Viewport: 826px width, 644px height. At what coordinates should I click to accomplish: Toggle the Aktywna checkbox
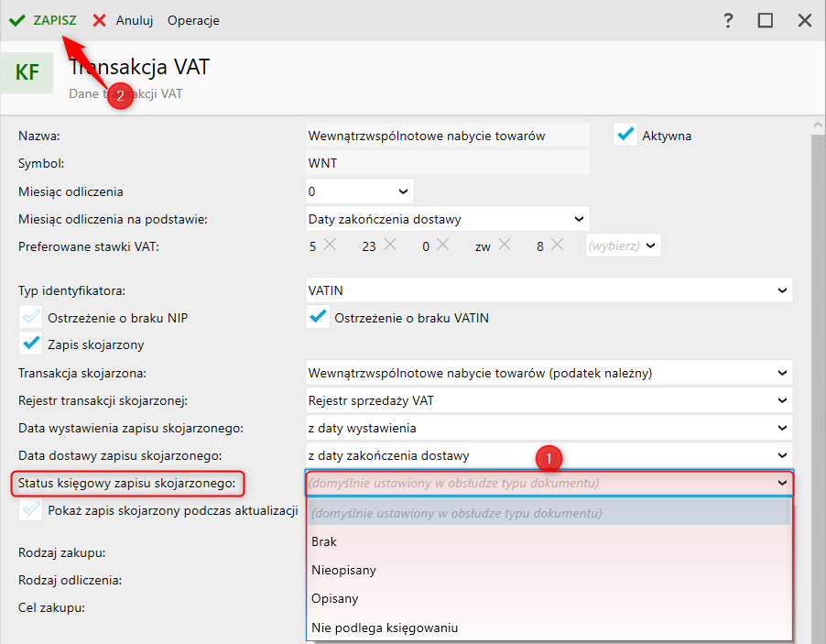(625, 135)
